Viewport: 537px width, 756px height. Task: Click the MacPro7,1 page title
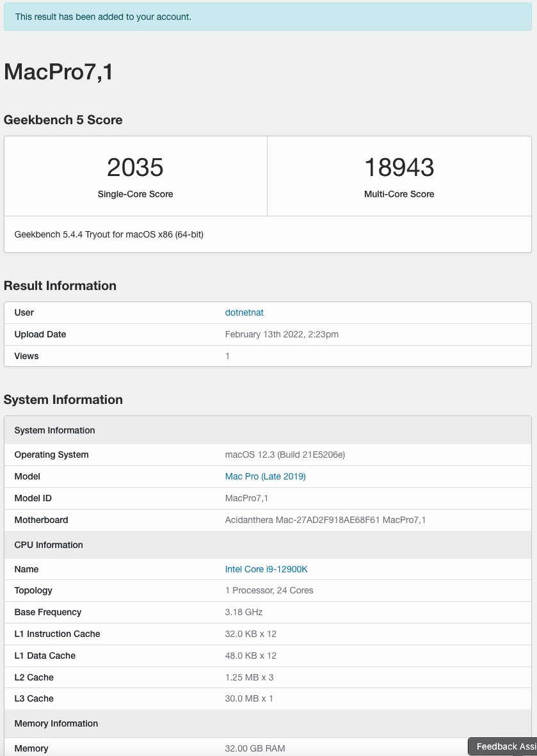(x=58, y=72)
